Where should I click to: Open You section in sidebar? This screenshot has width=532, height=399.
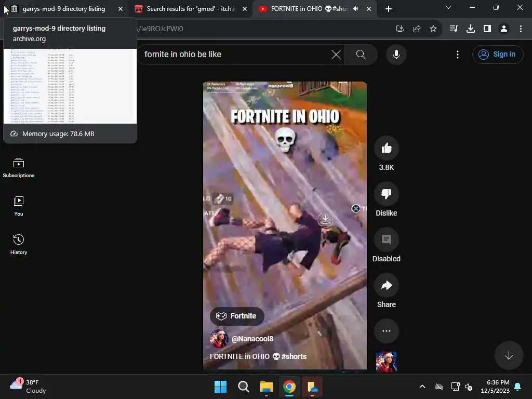tap(19, 206)
